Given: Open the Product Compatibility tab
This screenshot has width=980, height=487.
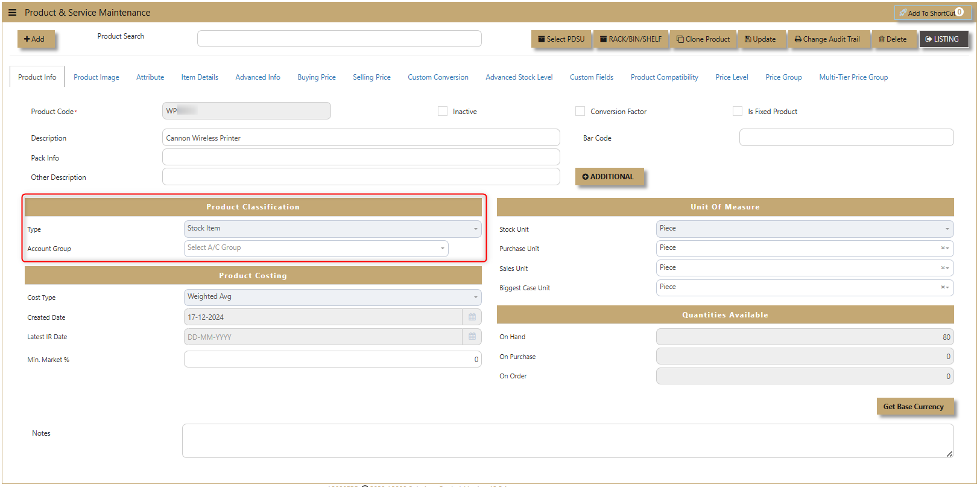Looking at the screenshot, I should pyautogui.click(x=665, y=77).
